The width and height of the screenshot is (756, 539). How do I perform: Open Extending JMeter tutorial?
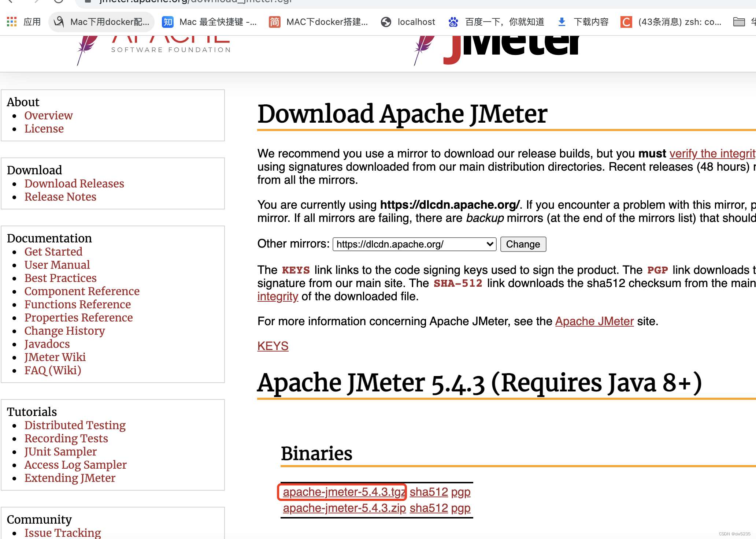click(70, 478)
